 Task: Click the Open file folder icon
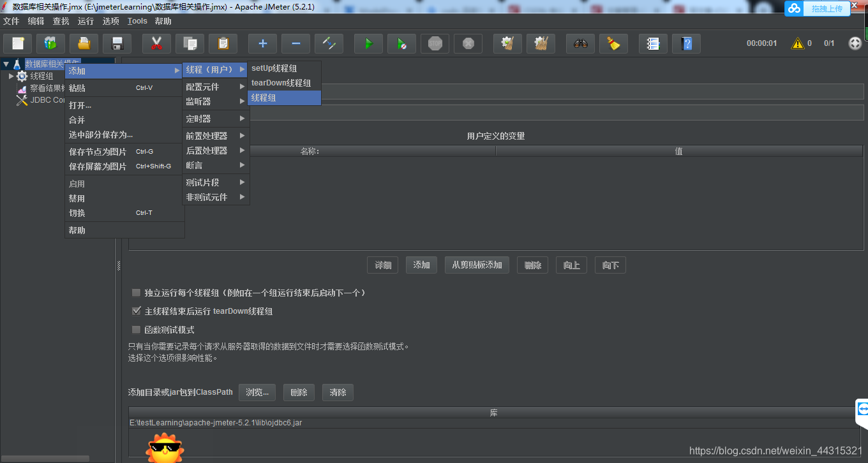[84, 43]
